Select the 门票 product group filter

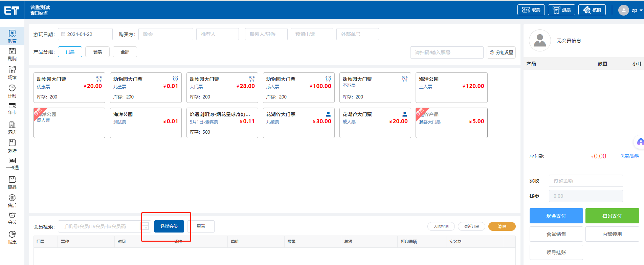(70, 52)
